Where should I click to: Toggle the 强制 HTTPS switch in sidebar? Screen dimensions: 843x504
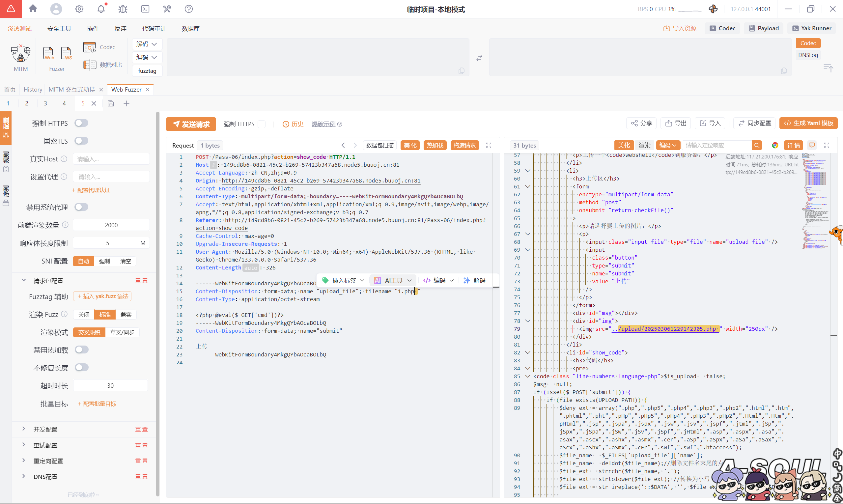pyautogui.click(x=81, y=123)
